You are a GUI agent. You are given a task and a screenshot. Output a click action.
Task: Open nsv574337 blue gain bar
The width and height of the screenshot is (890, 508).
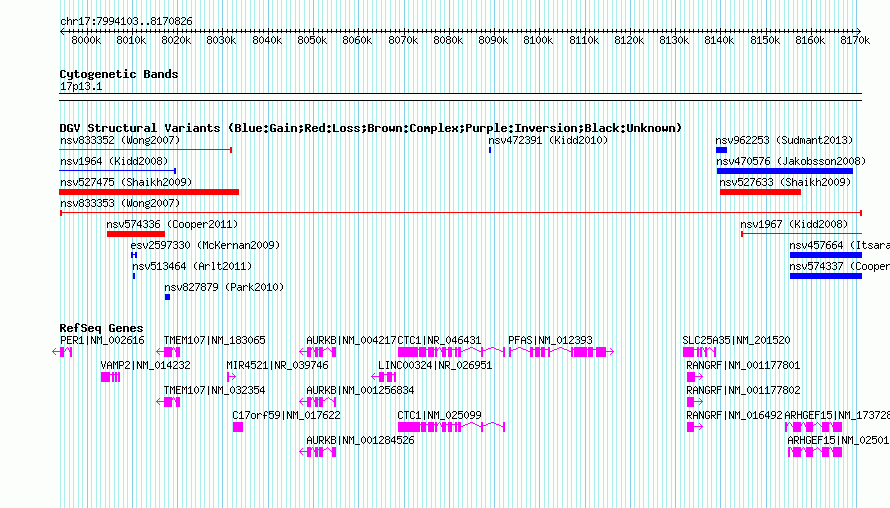click(826, 276)
